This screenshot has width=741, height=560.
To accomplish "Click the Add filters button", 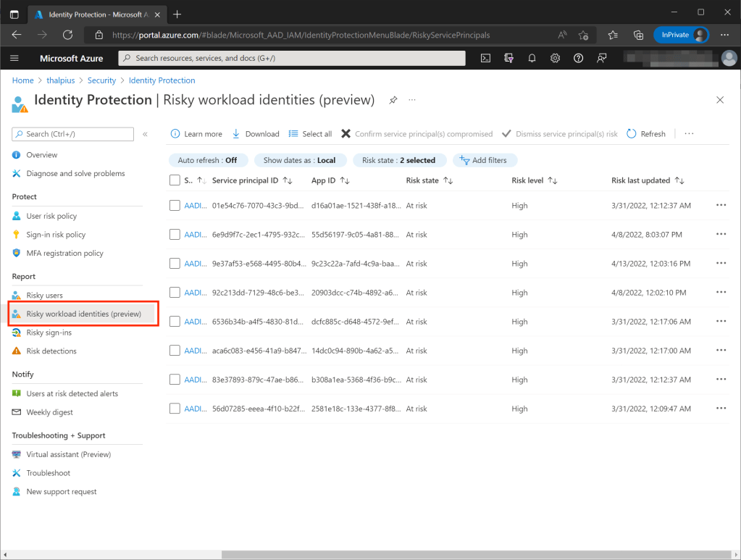I will (x=485, y=160).
